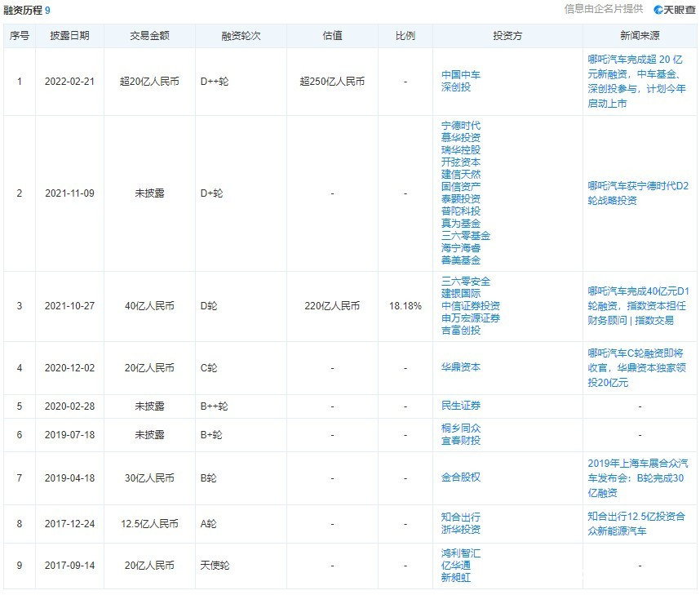This screenshot has width=700, height=595.
Task: Open investor link 知合出行
Action: [x=461, y=517]
